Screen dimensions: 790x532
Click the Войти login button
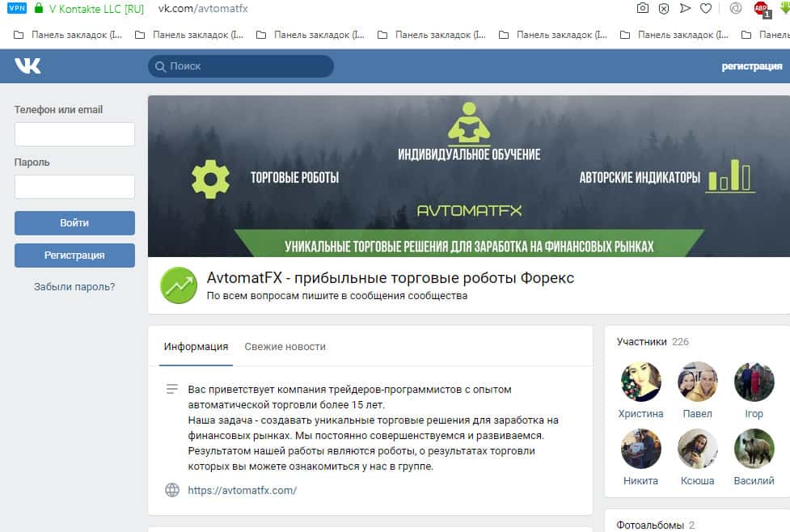point(74,222)
